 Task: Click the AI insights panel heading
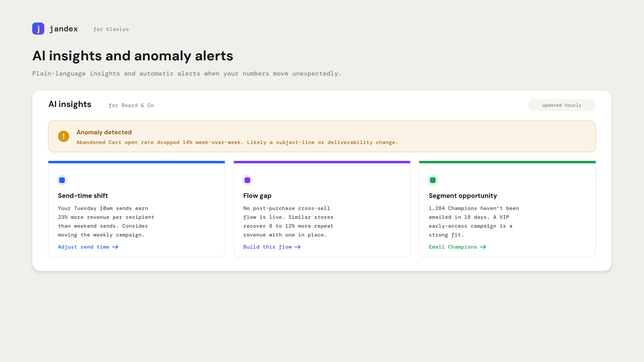click(70, 104)
